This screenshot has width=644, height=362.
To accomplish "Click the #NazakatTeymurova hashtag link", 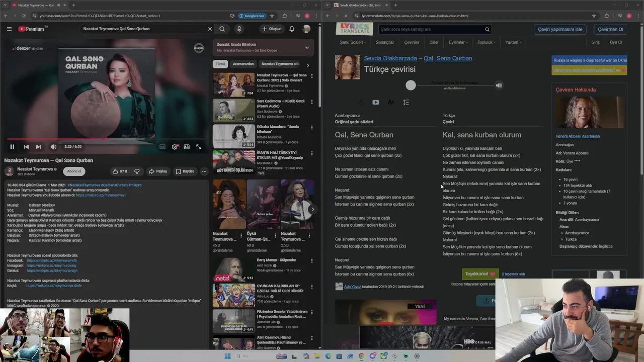I will click(84, 185).
